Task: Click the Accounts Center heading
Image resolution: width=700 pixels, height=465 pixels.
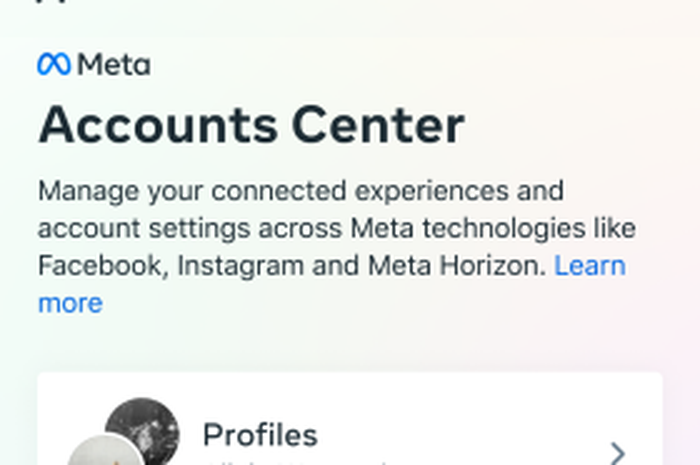Action: [252, 125]
